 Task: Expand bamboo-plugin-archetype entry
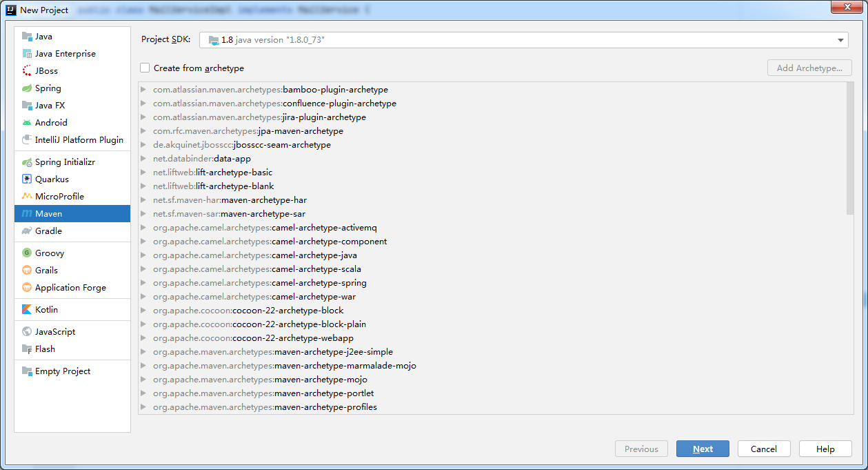(143, 90)
